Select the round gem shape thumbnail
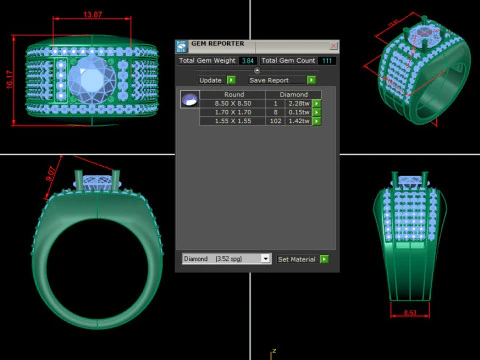480x360 pixels. [x=190, y=99]
